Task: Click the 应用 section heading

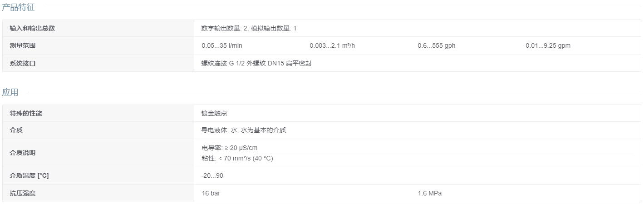Action: (10, 92)
